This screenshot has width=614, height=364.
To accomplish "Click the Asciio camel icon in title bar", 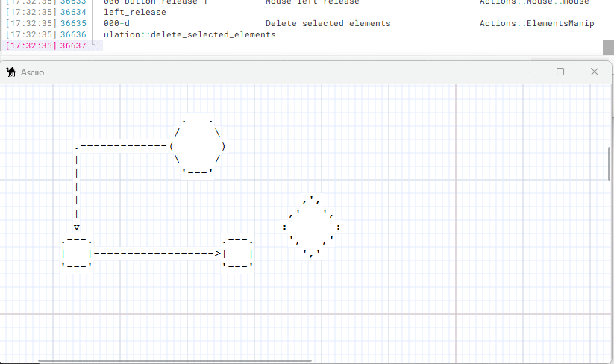I will tap(11, 72).
